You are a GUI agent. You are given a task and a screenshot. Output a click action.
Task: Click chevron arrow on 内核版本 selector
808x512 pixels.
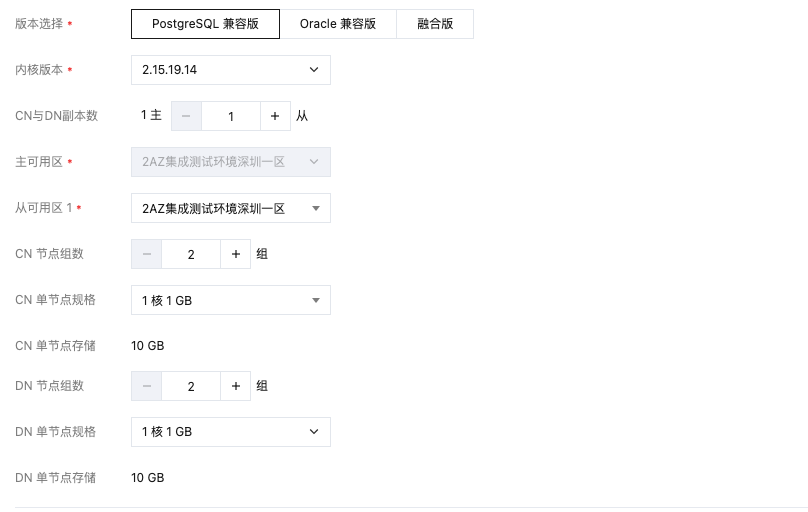(x=314, y=70)
